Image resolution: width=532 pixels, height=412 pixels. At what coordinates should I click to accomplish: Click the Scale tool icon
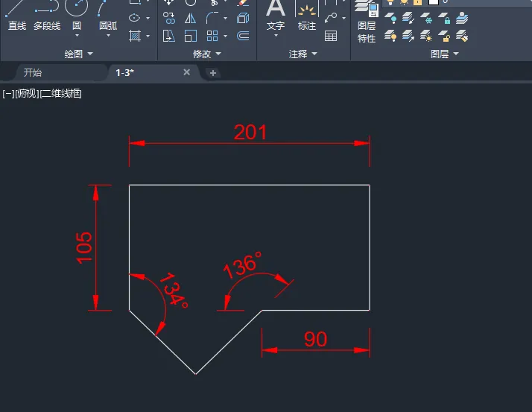190,36
